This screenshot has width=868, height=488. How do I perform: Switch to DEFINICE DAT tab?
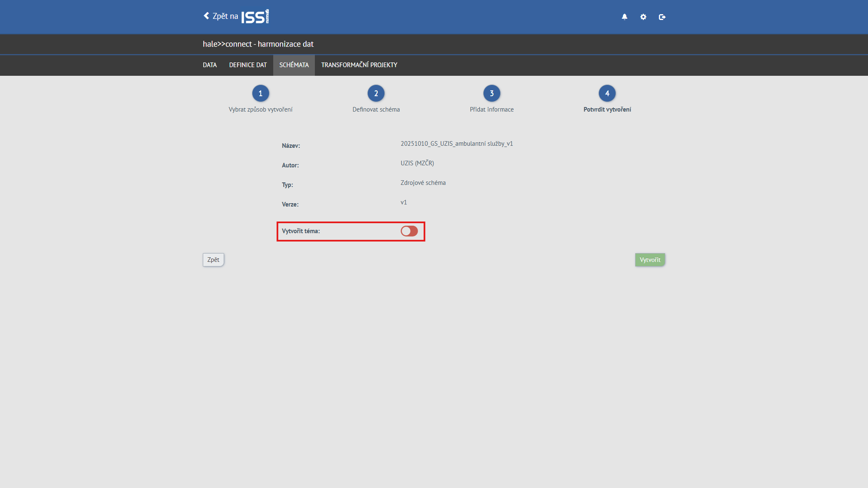[x=248, y=65]
